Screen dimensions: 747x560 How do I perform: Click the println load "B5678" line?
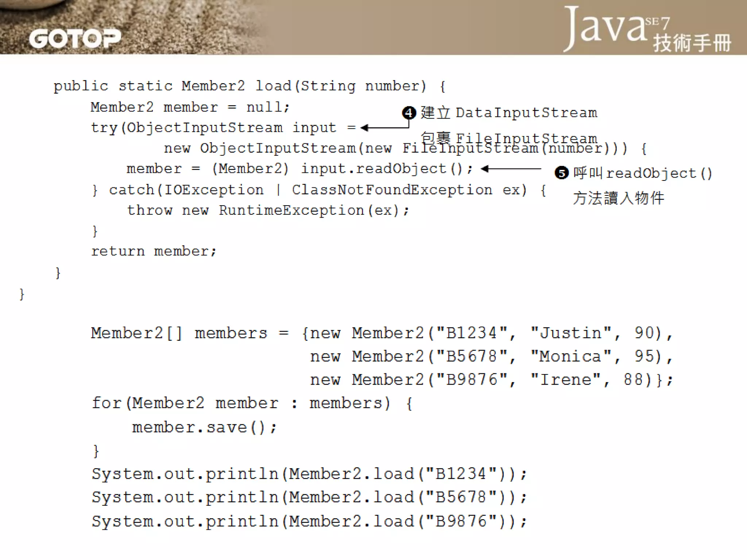click(309, 497)
